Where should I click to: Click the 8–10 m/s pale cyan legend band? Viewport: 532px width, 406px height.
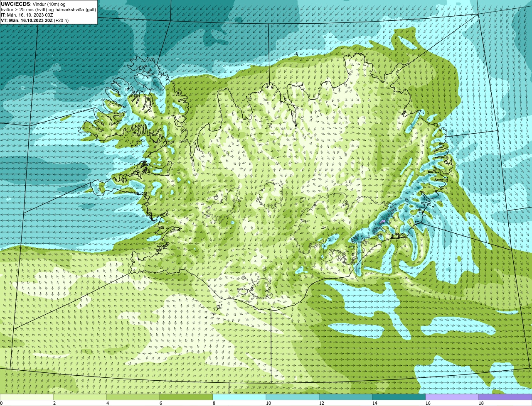[239, 397]
